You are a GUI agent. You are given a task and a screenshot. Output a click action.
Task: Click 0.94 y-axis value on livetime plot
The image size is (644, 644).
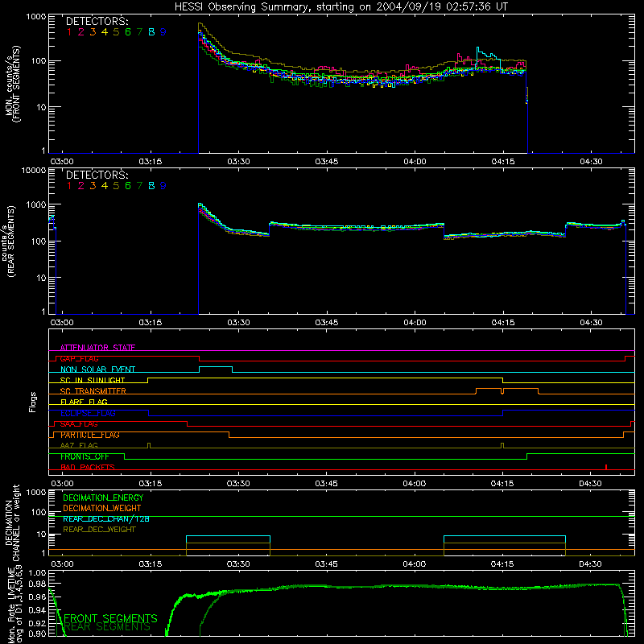coord(37,610)
